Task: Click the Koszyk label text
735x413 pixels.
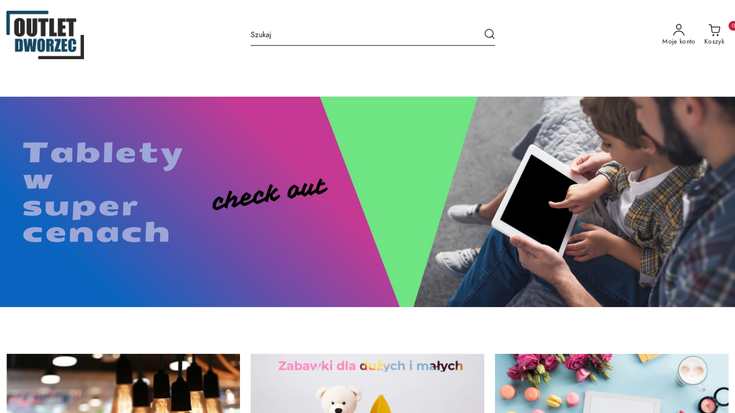Action: (x=714, y=42)
